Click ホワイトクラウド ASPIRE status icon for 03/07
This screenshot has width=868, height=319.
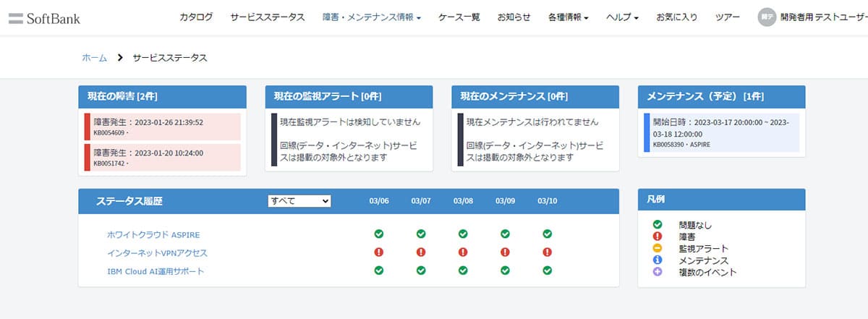pyautogui.click(x=421, y=234)
